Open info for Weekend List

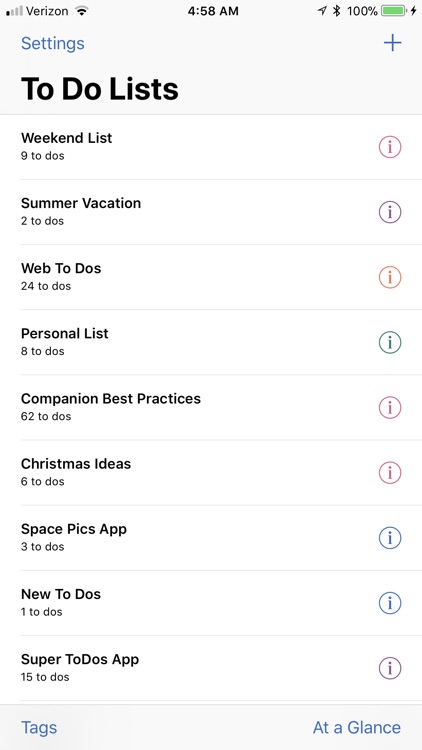click(390, 147)
